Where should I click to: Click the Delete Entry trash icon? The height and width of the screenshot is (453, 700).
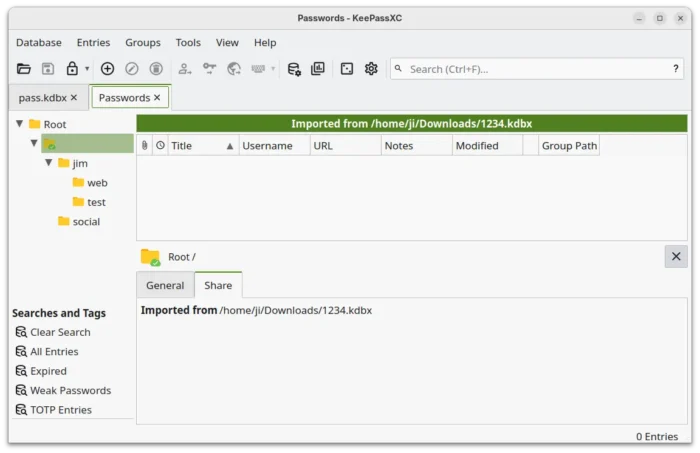(156, 69)
